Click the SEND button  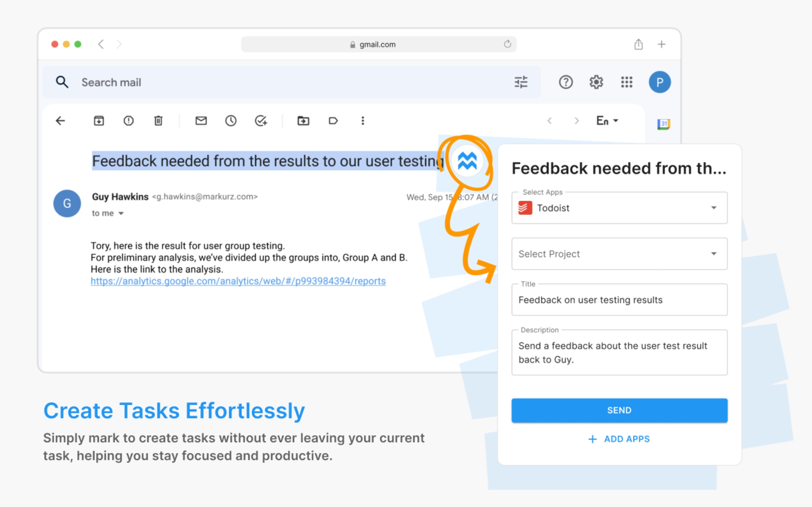point(619,410)
